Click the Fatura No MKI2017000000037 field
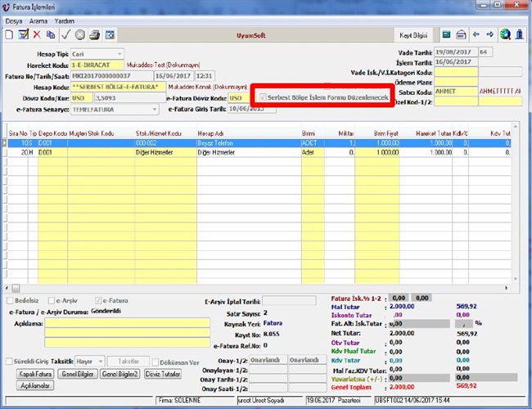This screenshot has width=532, height=409. tap(111, 76)
